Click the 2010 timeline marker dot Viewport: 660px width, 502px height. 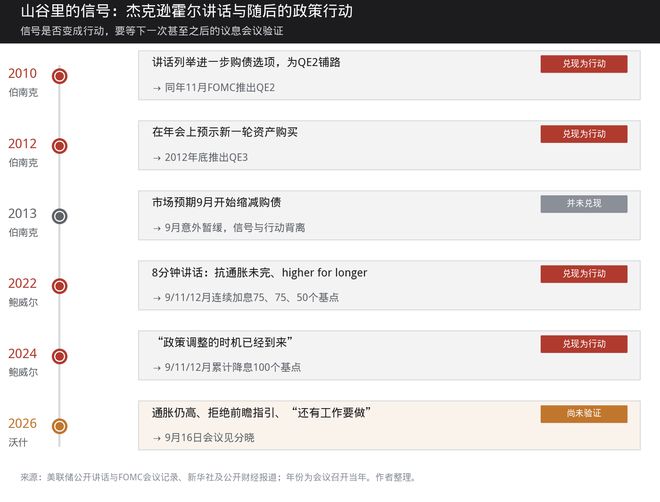[x=59, y=76]
